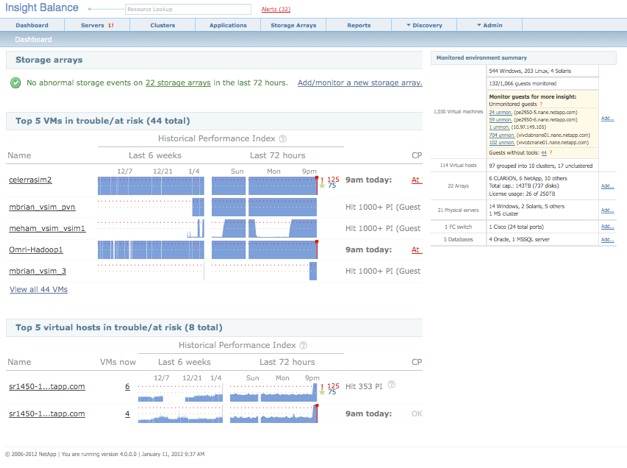Click the red exclamation 125 marker in hosts table

[x=330, y=386]
